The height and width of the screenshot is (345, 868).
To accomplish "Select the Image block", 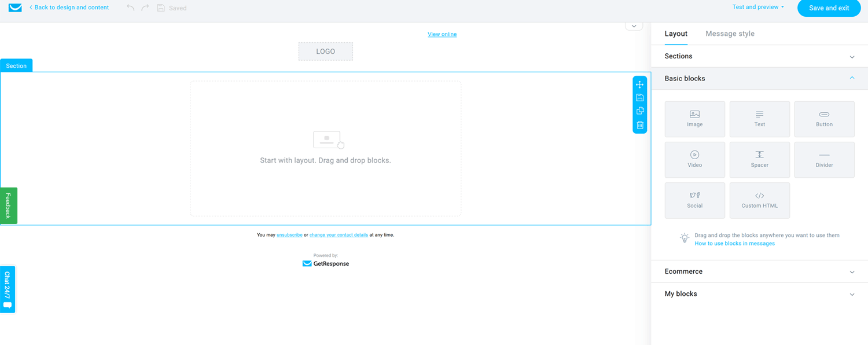I will (x=694, y=119).
